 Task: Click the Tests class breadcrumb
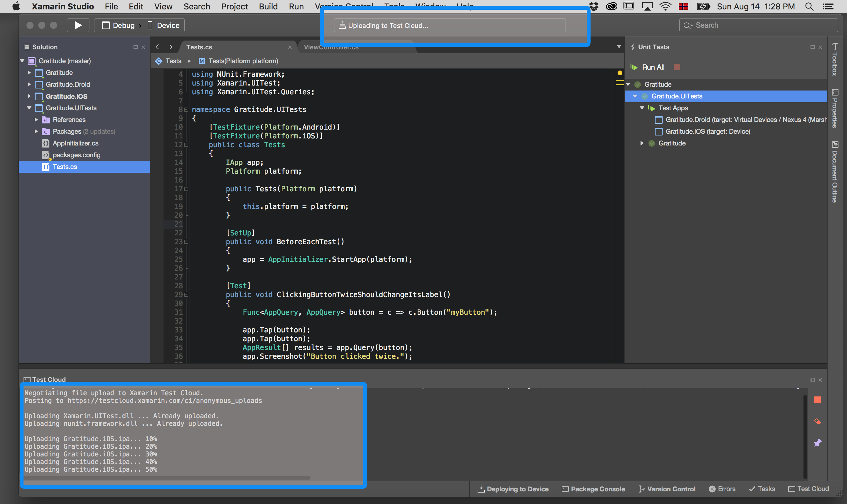point(169,61)
